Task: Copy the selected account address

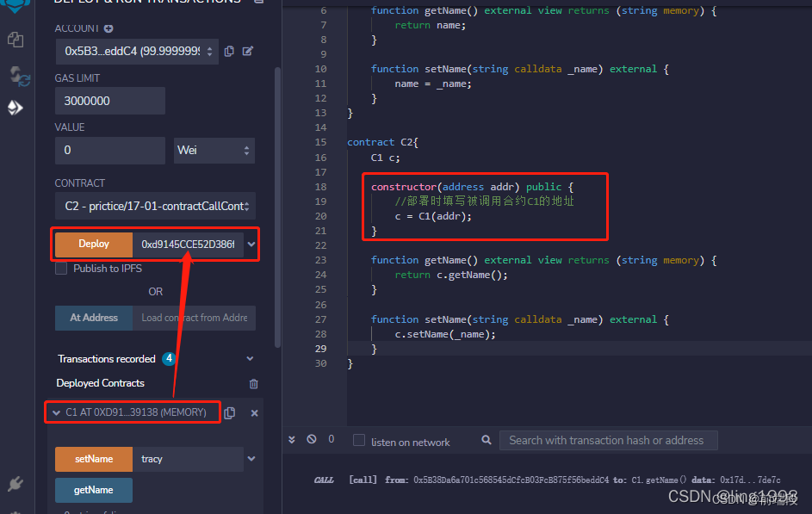Action: tap(229, 51)
